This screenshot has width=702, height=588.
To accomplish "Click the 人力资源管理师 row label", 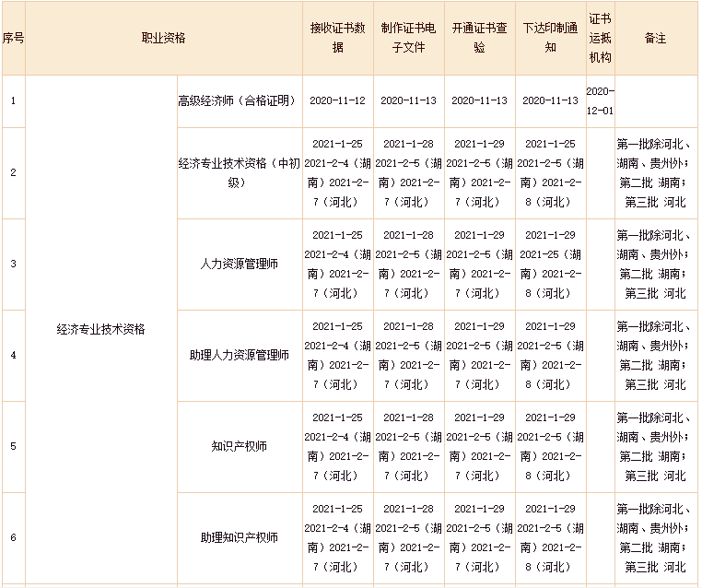I will (x=239, y=264).
